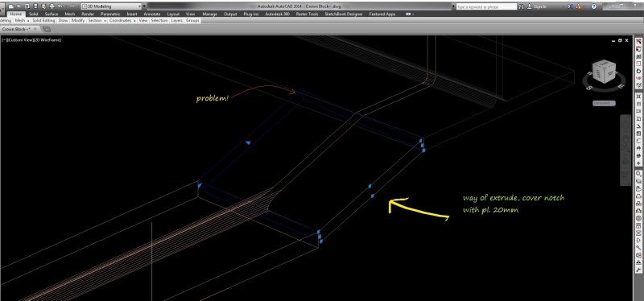Open the quick access toolbar customize arrow

pyautogui.click(x=145, y=6)
